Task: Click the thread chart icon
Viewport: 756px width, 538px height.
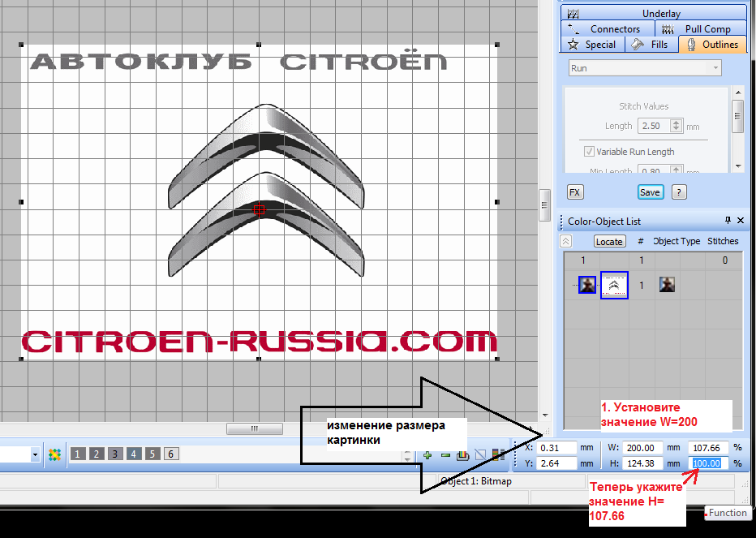Action: (x=463, y=455)
